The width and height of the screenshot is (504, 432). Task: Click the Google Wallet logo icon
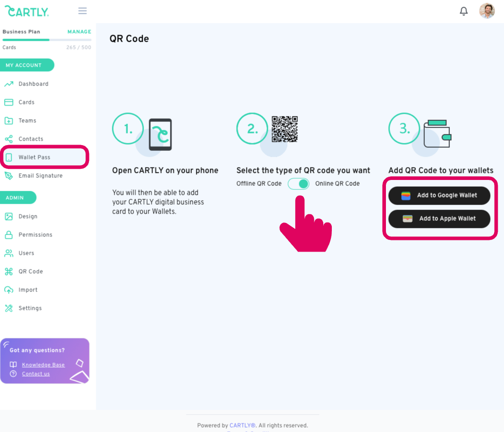point(406,196)
